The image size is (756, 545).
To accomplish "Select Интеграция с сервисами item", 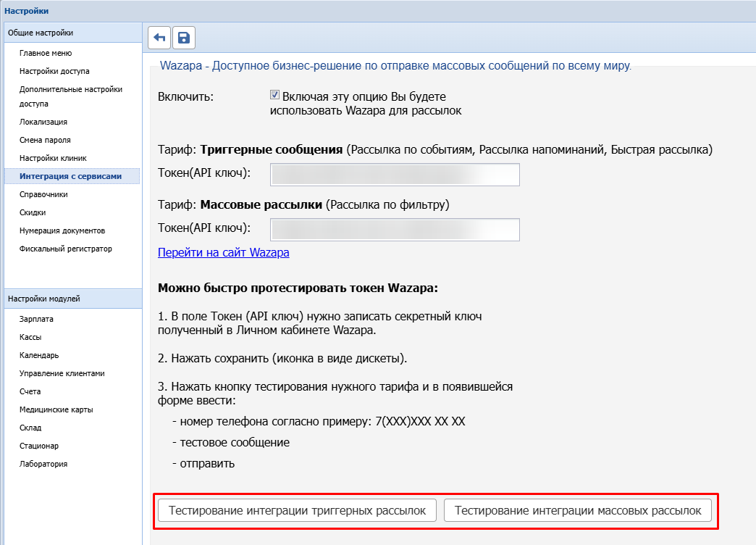I will click(x=72, y=176).
